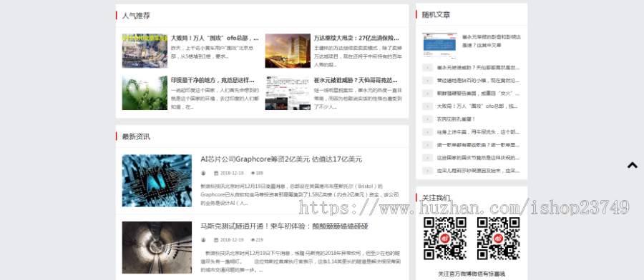Open the sidebar link 大败局！万人“围攻”ofo总部

click(x=478, y=106)
